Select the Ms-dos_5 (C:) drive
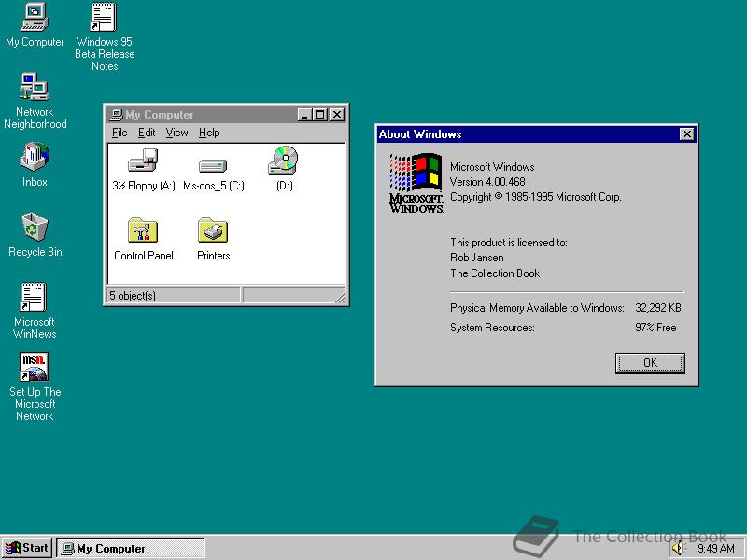 211,166
